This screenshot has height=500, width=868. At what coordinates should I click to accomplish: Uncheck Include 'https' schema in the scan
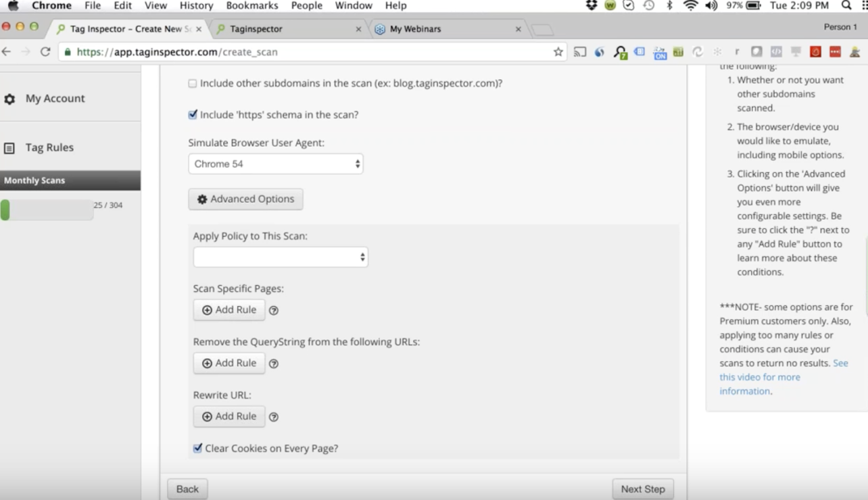pyautogui.click(x=193, y=115)
